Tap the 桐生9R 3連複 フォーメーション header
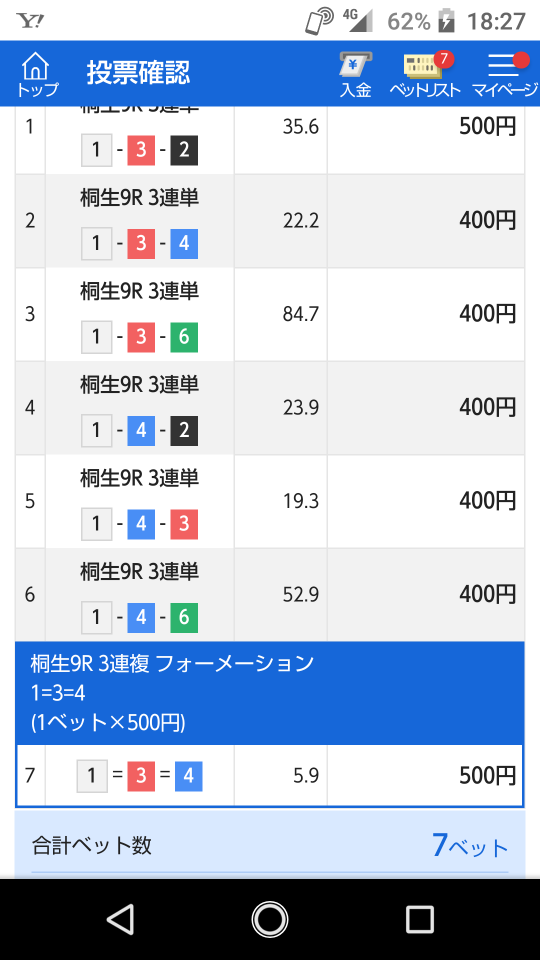 [x=172, y=663]
